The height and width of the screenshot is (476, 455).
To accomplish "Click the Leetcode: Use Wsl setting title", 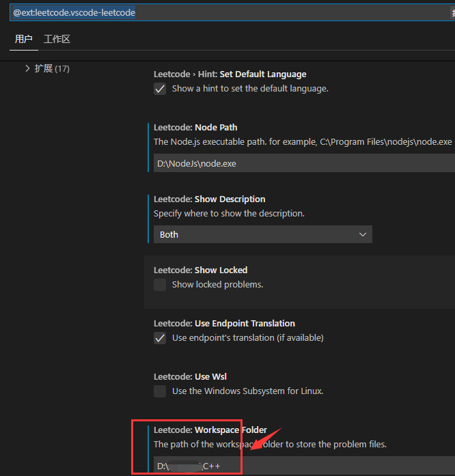I will (190, 376).
